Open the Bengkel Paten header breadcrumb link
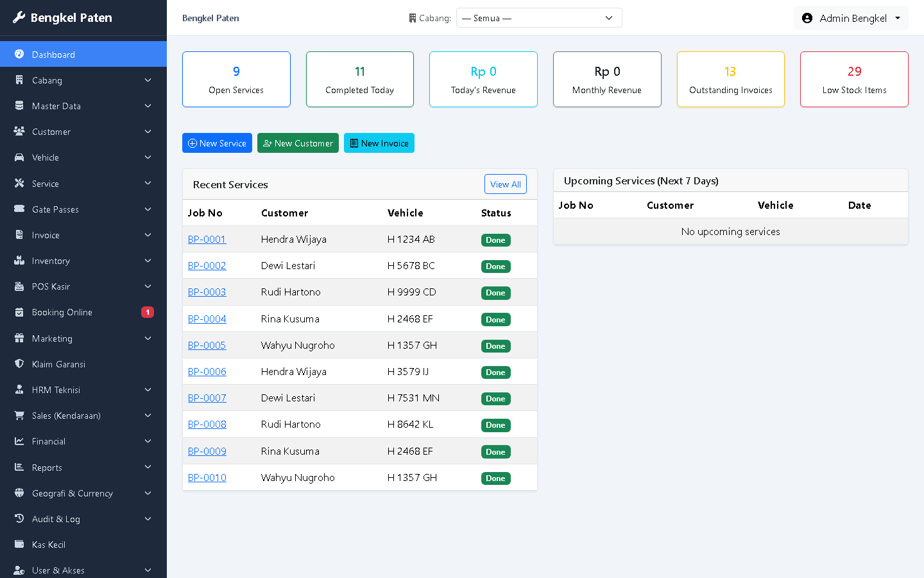This screenshot has width=924, height=578. (x=210, y=18)
